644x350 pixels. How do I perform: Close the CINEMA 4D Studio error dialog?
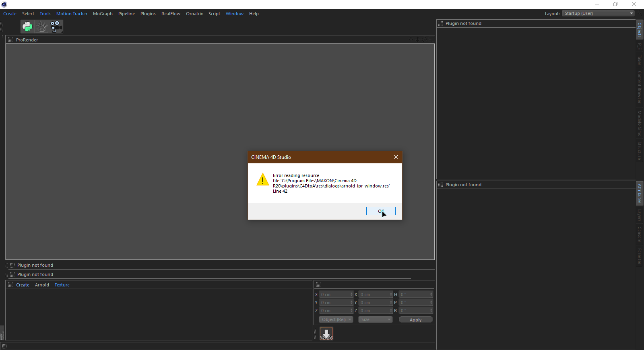[396, 157]
